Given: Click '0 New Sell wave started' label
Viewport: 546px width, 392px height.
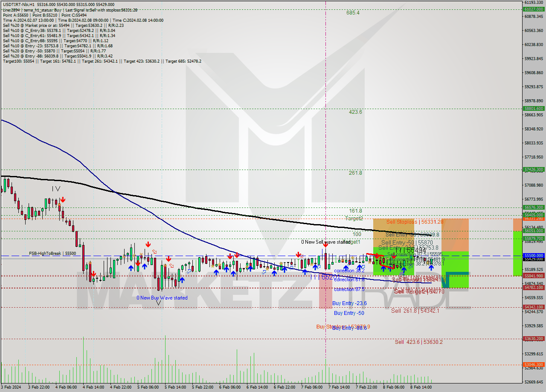Looking at the screenshot, I should point(325,242).
